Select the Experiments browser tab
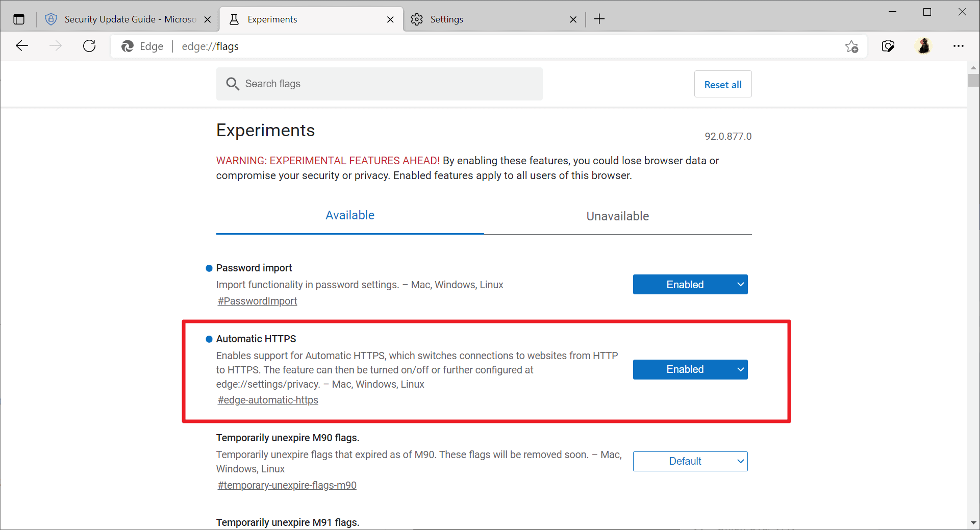 tap(311, 19)
